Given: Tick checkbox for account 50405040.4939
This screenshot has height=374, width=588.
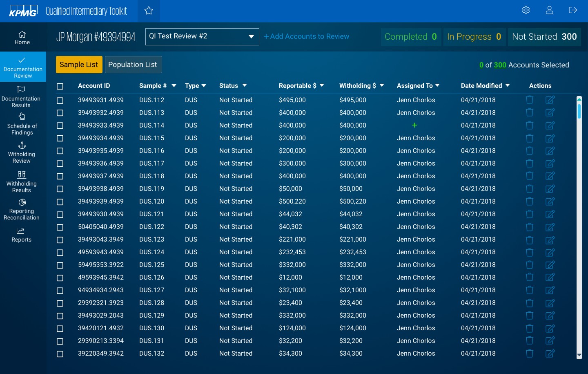Looking at the screenshot, I should point(60,227).
